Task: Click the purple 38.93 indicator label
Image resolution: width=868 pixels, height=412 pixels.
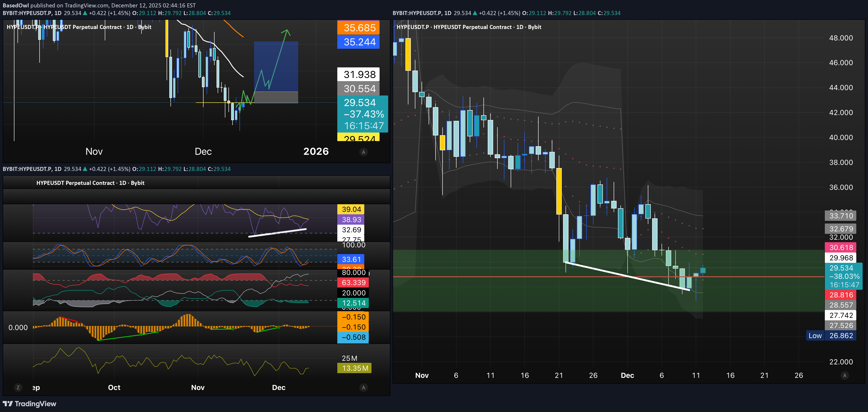Action: click(x=351, y=220)
